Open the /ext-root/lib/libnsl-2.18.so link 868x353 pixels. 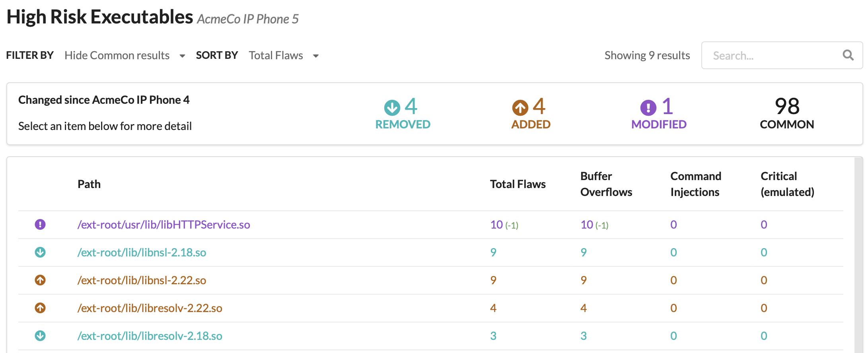point(142,252)
